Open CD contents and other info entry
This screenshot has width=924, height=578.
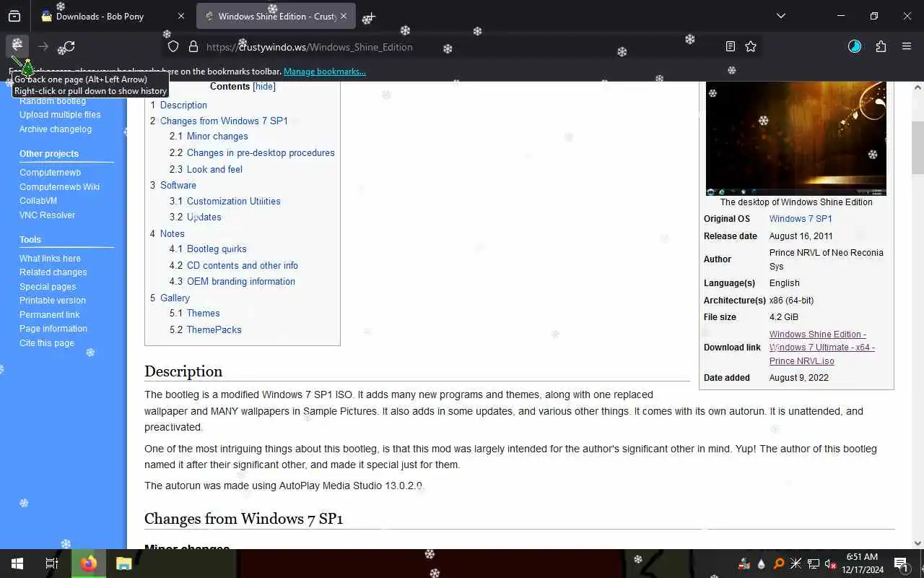242,265
